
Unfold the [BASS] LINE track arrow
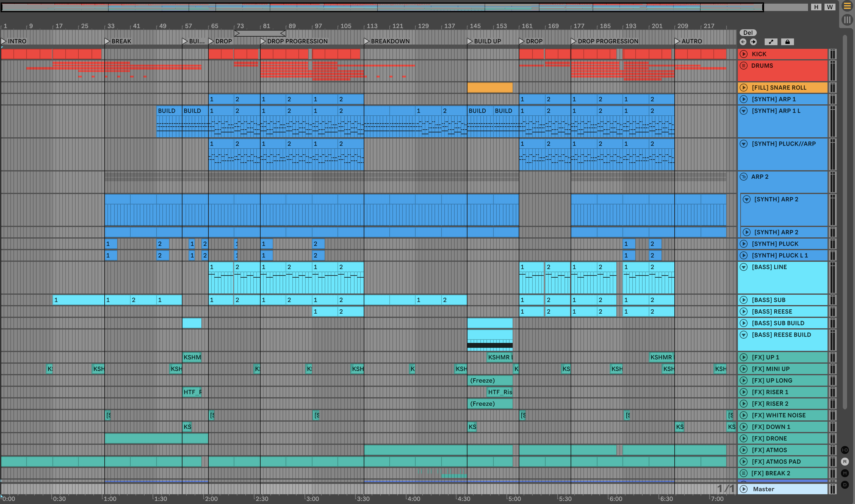(744, 267)
